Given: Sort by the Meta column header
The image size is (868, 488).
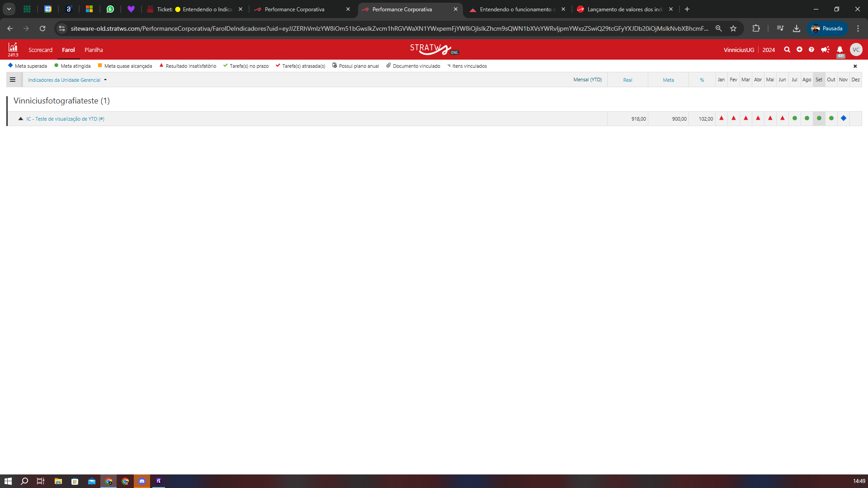Looking at the screenshot, I should 668,80.
